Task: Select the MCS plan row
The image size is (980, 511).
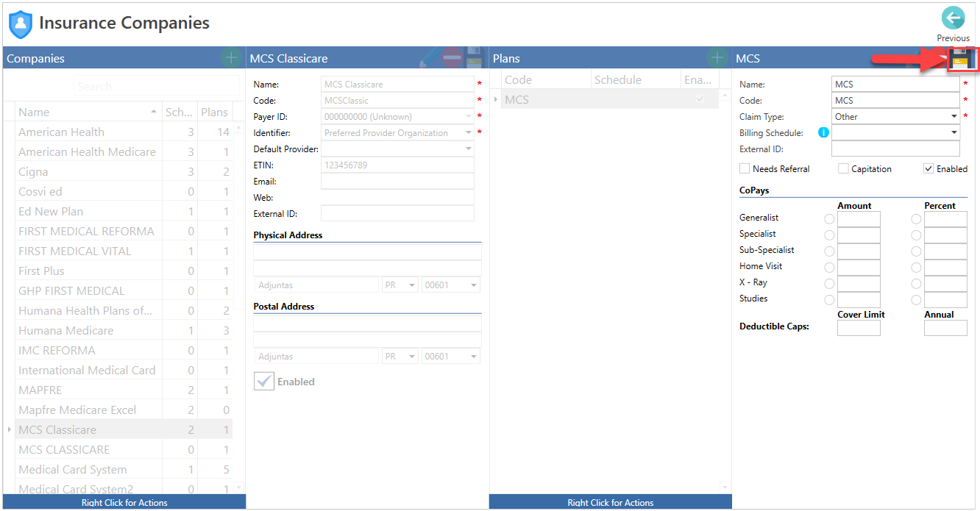Action: [x=609, y=99]
